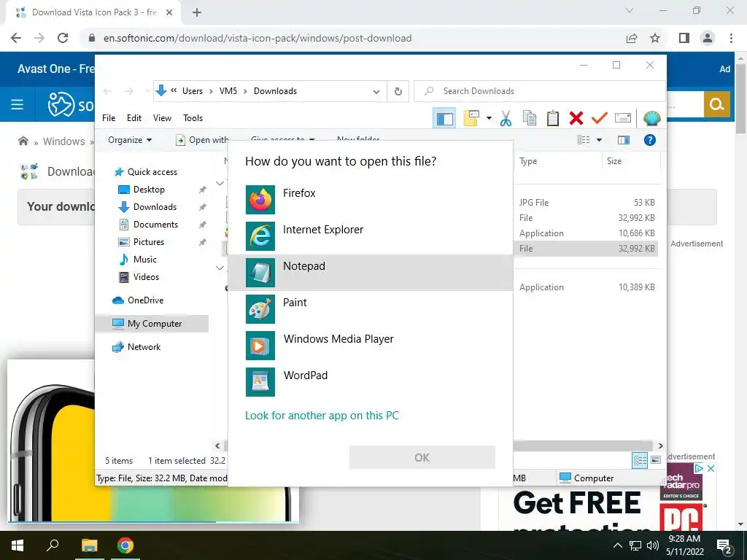
Task: Click VM5 in the address breadcrumb
Action: (228, 91)
